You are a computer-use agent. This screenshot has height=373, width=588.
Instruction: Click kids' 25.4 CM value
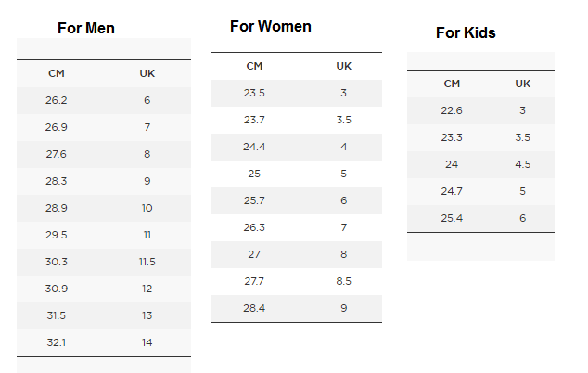pos(452,218)
